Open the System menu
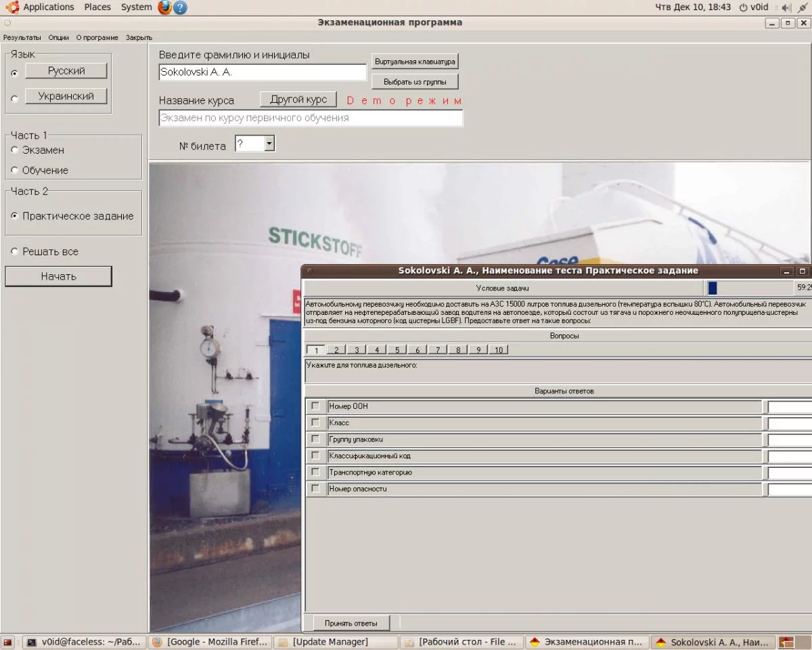Screen dimensions: 812x650 [x=136, y=7]
